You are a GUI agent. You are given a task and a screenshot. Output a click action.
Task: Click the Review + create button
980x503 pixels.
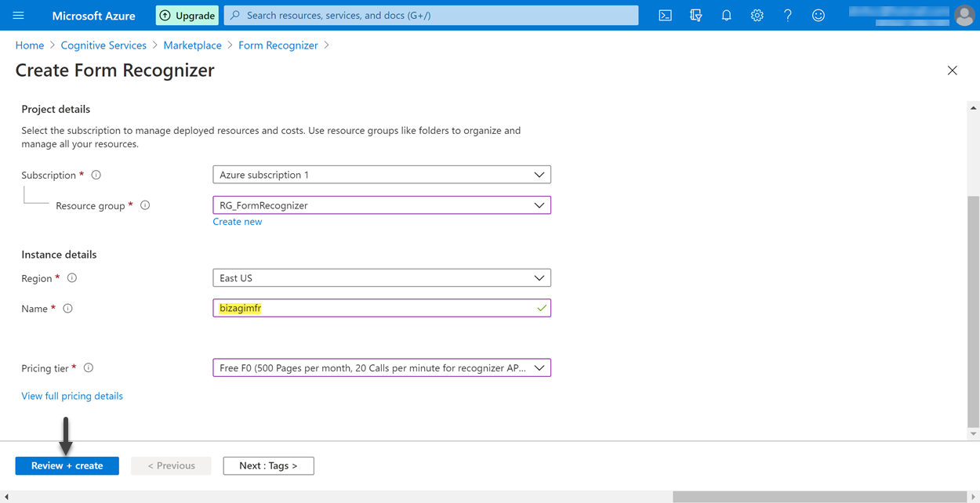pos(67,465)
